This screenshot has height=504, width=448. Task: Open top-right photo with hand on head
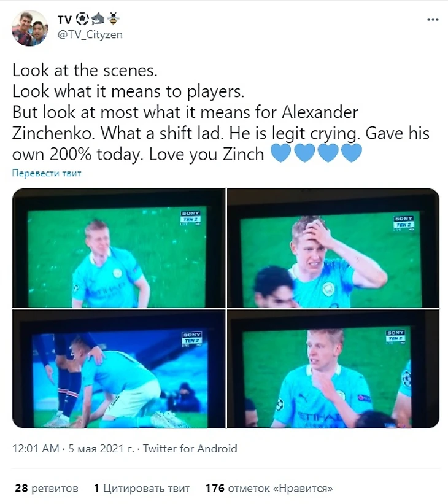point(333,248)
